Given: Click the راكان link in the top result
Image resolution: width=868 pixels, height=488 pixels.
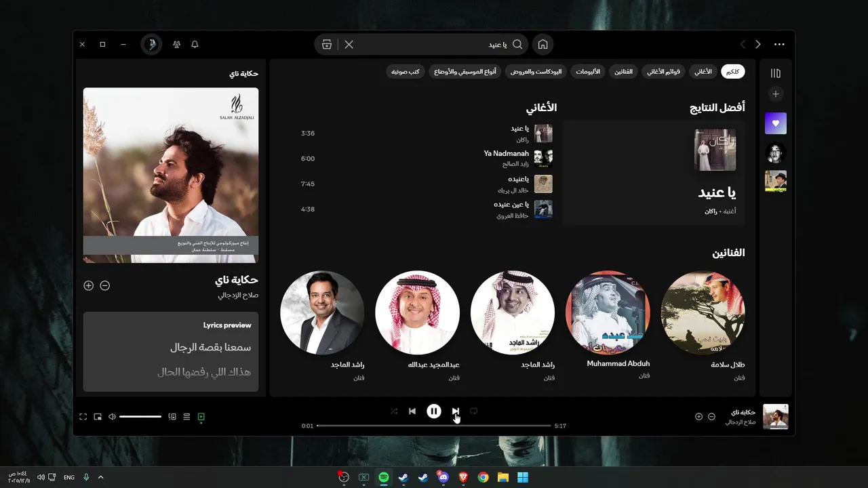Looking at the screenshot, I should click(711, 211).
